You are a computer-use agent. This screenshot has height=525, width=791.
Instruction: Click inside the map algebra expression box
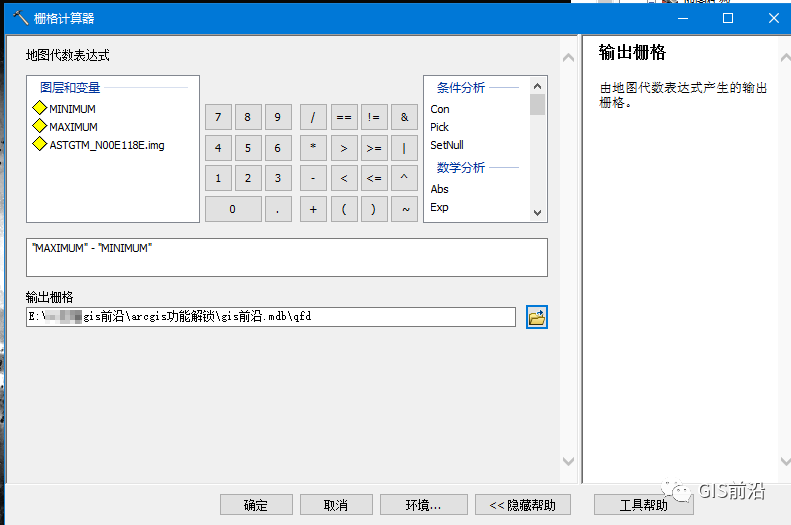(287, 257)
